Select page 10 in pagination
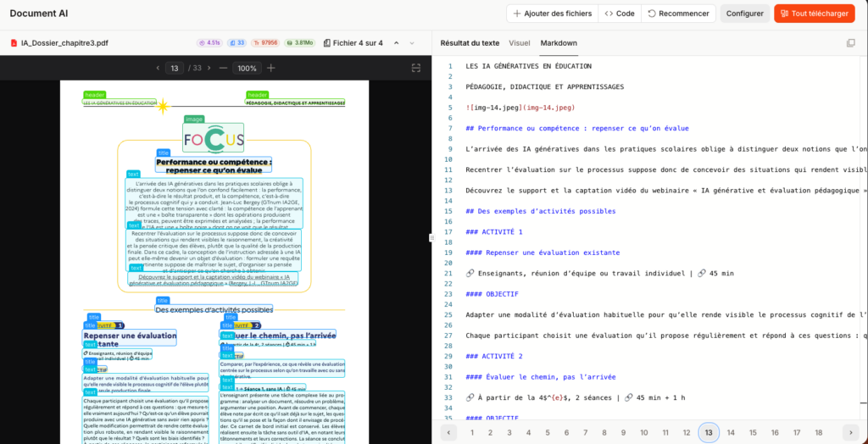Screen dimensions: 868x444 point(644,432)
